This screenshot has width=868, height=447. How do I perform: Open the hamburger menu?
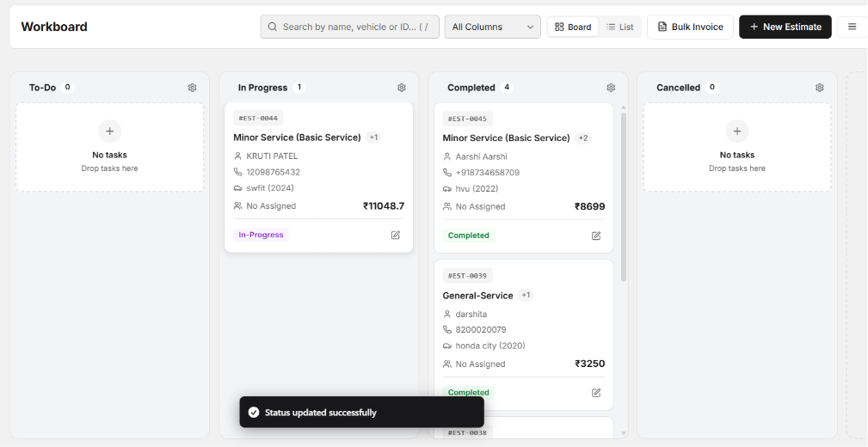pyautogui.click(x=852, y=27)
